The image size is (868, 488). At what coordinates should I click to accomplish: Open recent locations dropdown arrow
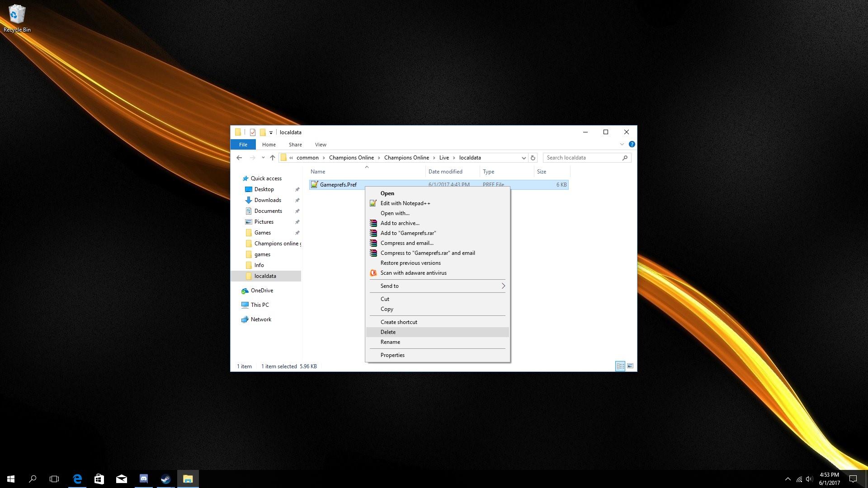click(263, 158)
